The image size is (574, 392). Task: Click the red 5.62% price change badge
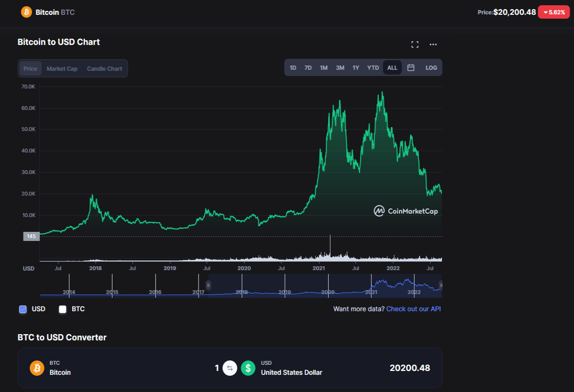[554, 12]
